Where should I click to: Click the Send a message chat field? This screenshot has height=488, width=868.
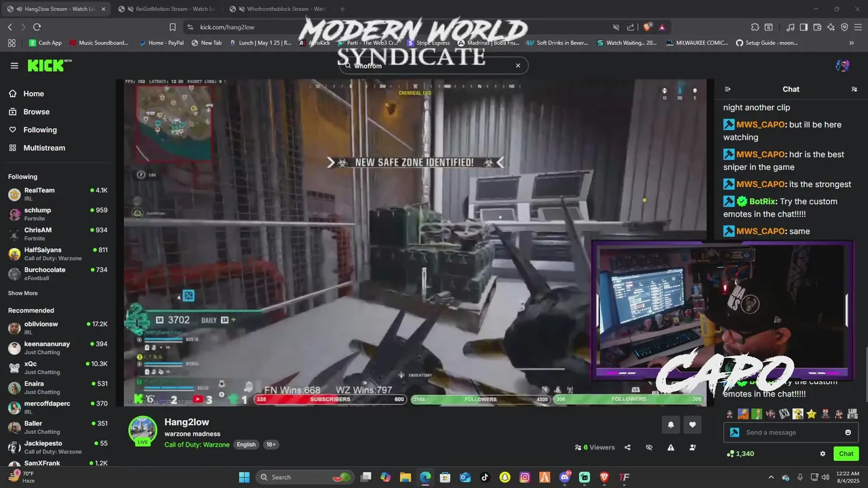click(x=791, y=432)
